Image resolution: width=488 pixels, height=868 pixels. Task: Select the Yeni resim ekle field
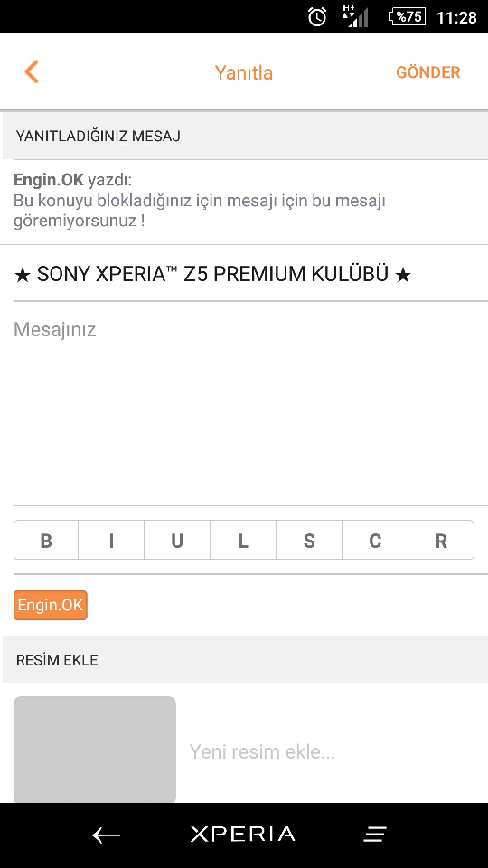262,751
